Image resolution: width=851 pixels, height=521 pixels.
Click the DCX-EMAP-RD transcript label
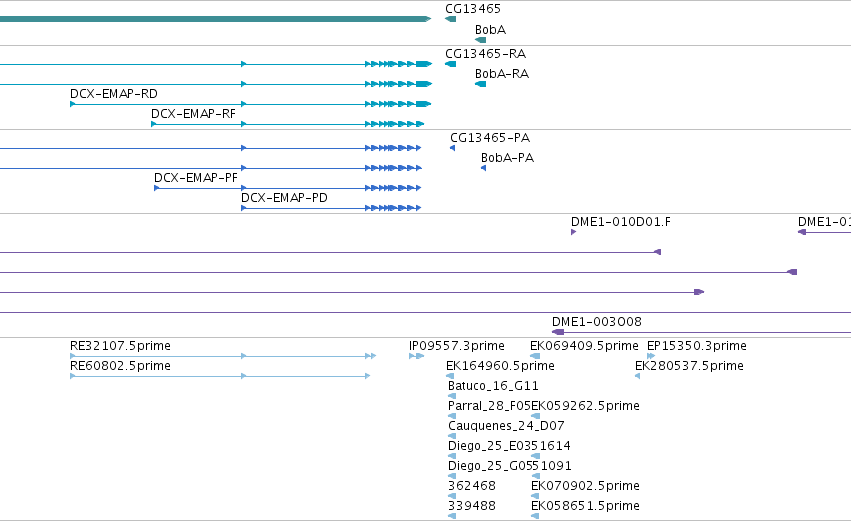[113, 94]
